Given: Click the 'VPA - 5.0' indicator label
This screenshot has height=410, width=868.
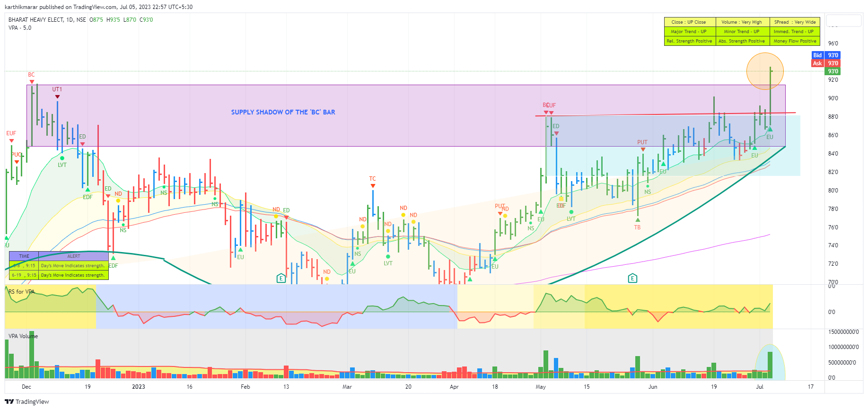Looking at the screenshot, I should [x=20, y=28].
